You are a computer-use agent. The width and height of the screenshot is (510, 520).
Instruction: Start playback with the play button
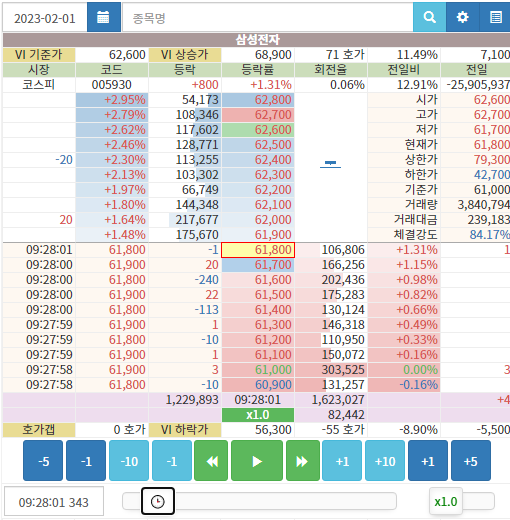pyautogui.click(x=257, y=461)
